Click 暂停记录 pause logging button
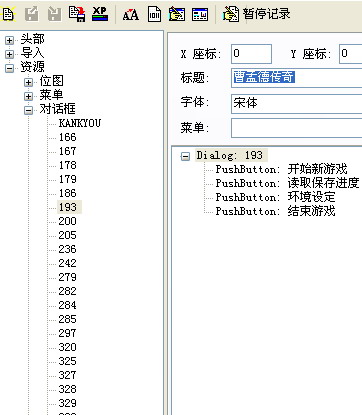 point(257,14)
